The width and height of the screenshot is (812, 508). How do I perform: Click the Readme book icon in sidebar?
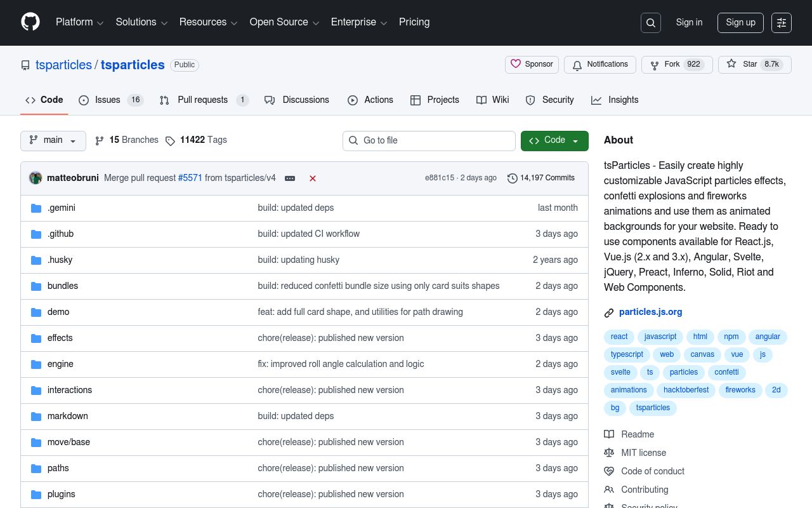(609, 434)
